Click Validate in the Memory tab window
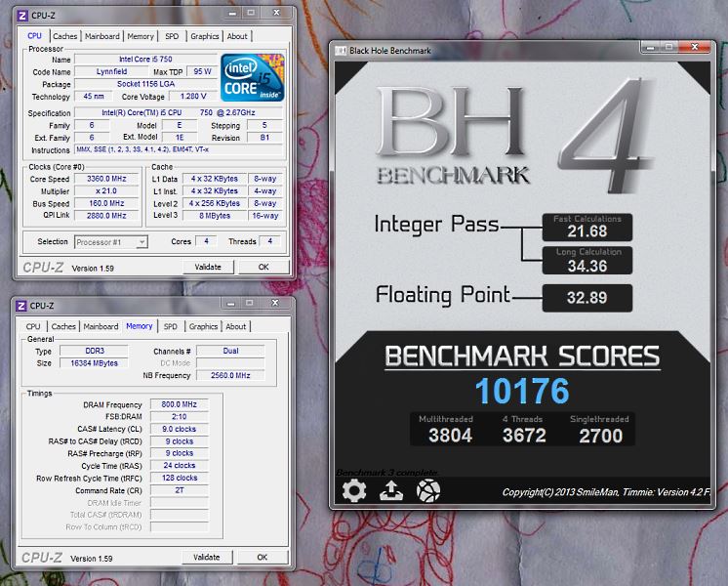The height and width of the screenshot is (586, 728). [206, 557]
